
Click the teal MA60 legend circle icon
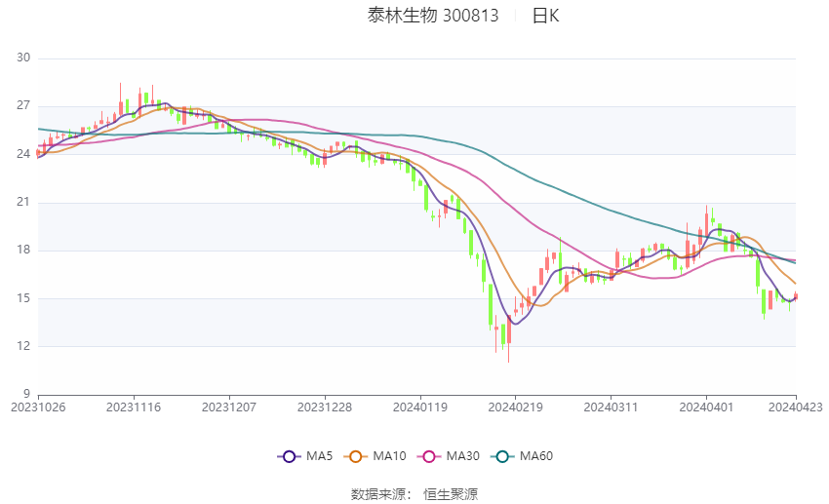pyautogui.click(x=502, y=455)
